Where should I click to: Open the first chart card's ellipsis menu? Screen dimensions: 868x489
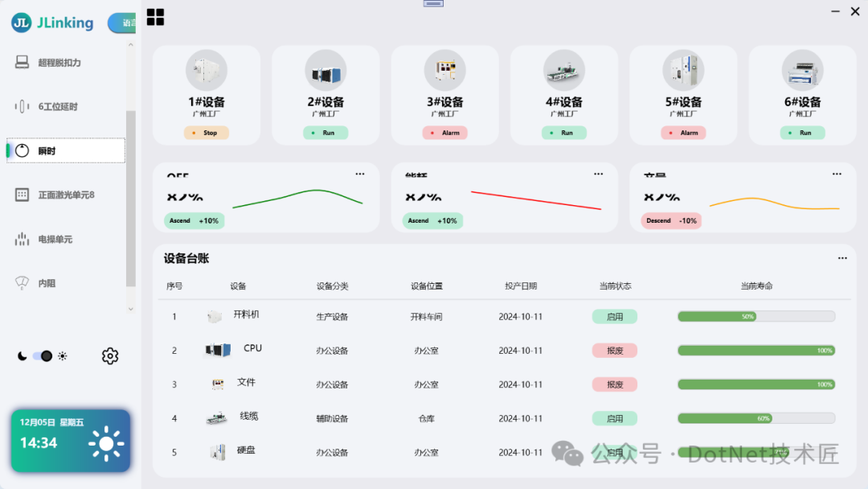(359, 172)
